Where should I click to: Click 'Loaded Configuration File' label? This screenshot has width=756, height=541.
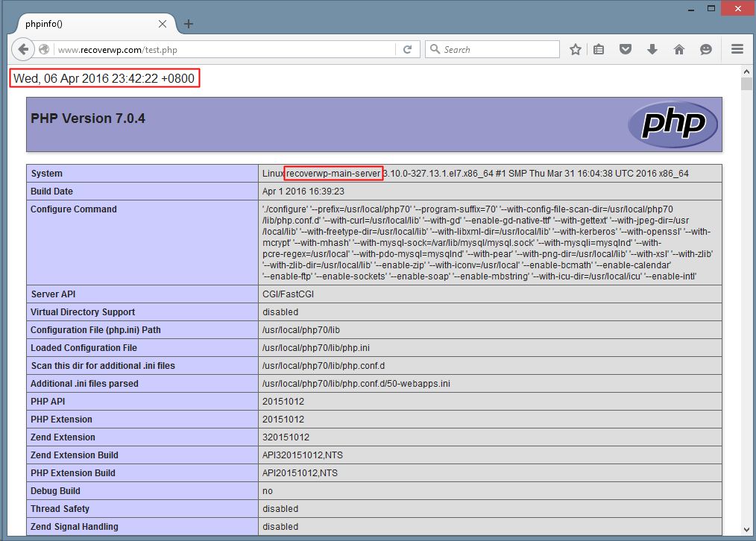(84, 348)
